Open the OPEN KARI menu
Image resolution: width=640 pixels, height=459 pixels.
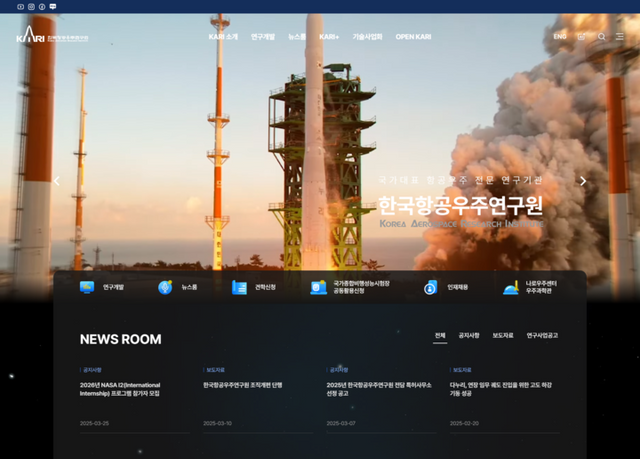(x=413, y=37)
